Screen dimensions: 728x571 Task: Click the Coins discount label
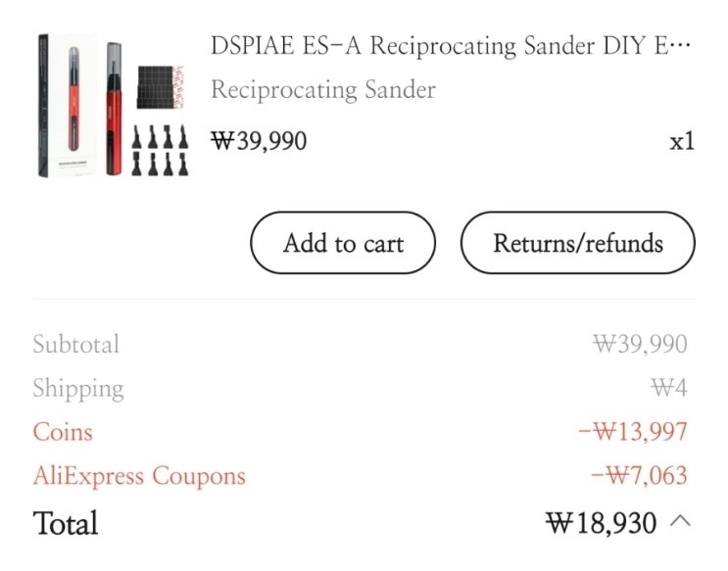(x=63, y=432)
